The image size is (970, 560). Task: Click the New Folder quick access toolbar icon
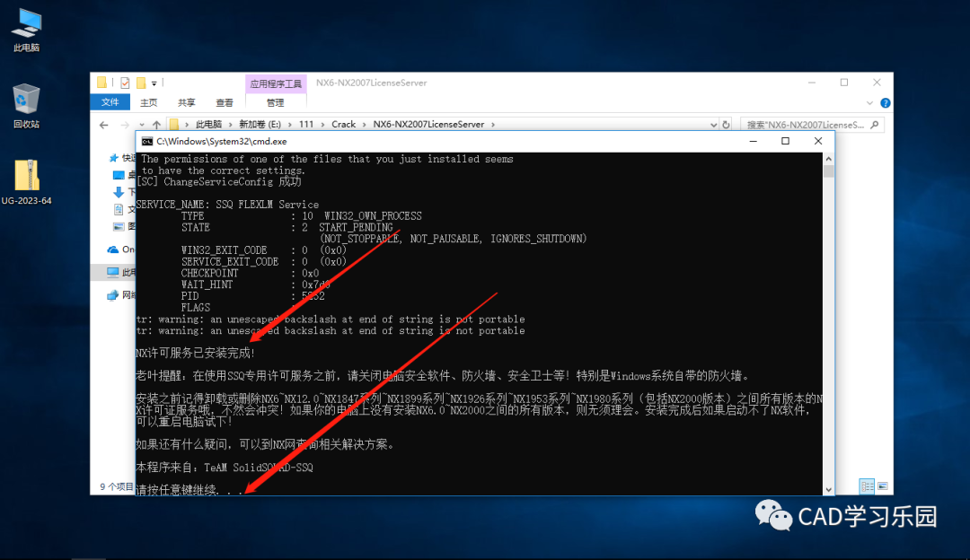141,83
